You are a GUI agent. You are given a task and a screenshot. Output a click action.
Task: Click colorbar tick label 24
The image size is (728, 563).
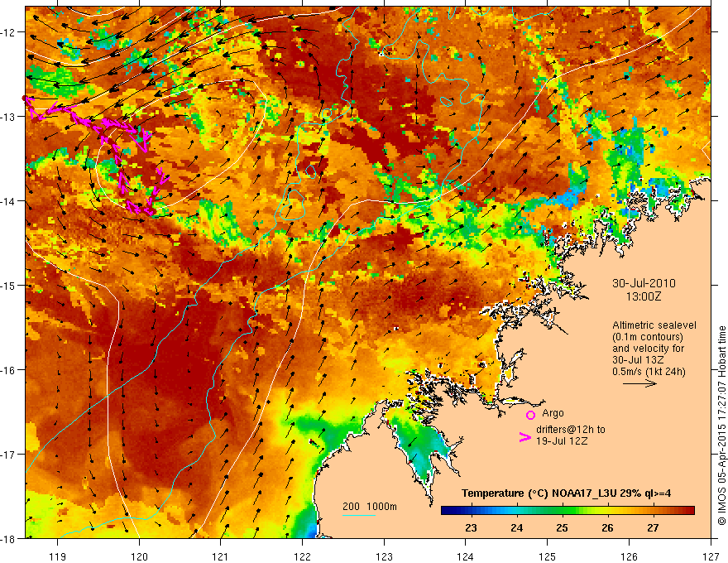517,527
